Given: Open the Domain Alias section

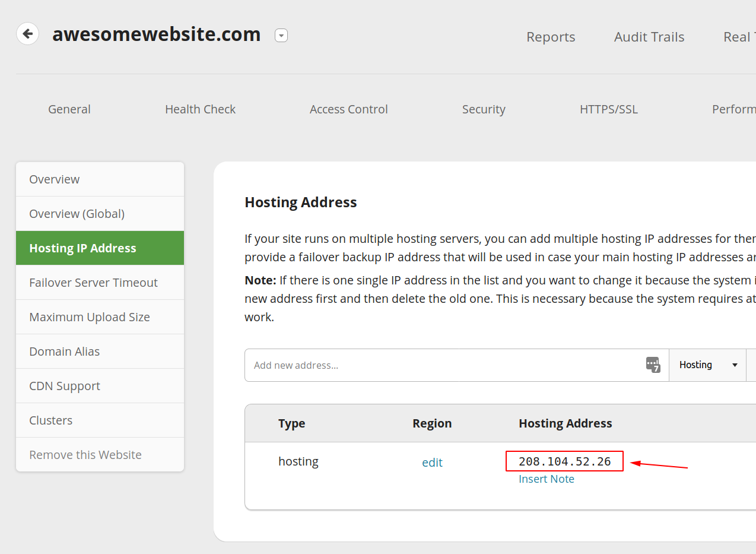Looking at the screenshot, I should [65, 352].
